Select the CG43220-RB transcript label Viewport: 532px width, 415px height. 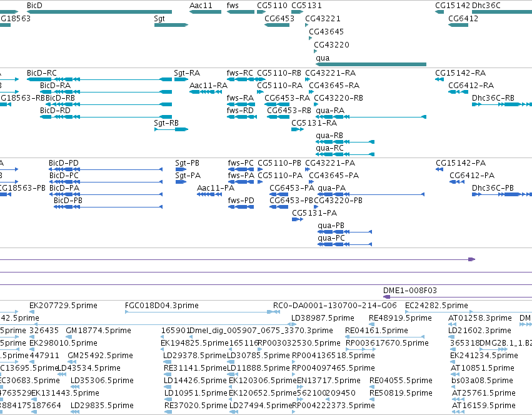[x=339, y=98]
